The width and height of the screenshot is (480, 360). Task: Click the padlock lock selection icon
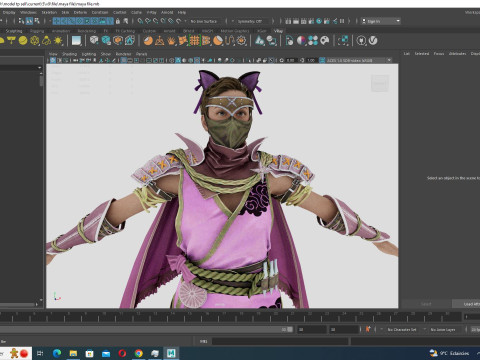coord(117,21)
